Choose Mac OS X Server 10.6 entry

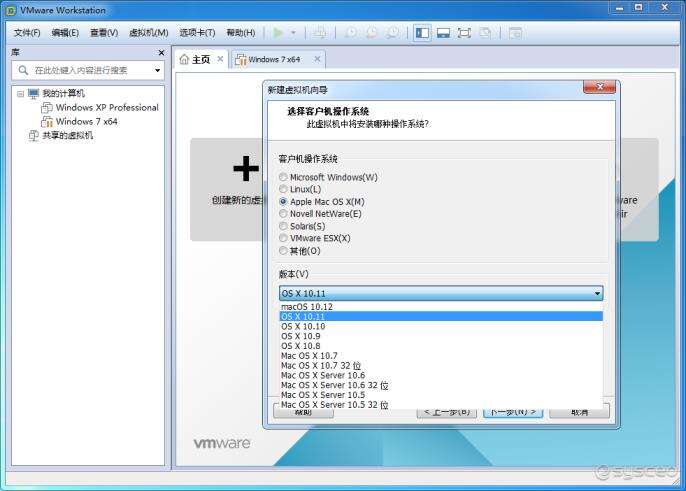coord(441,375)
